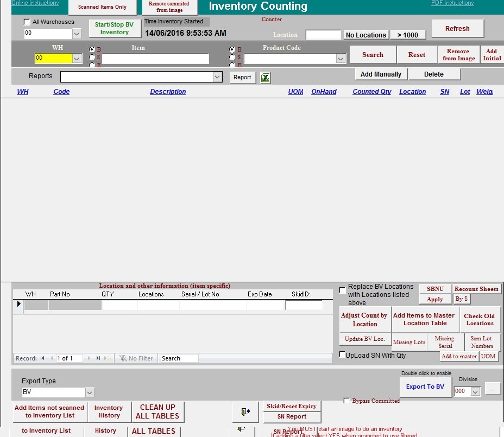Click CLEAN UP ALL TABLES button
Screen dimensions: 504x437
(x=157, y=411)
